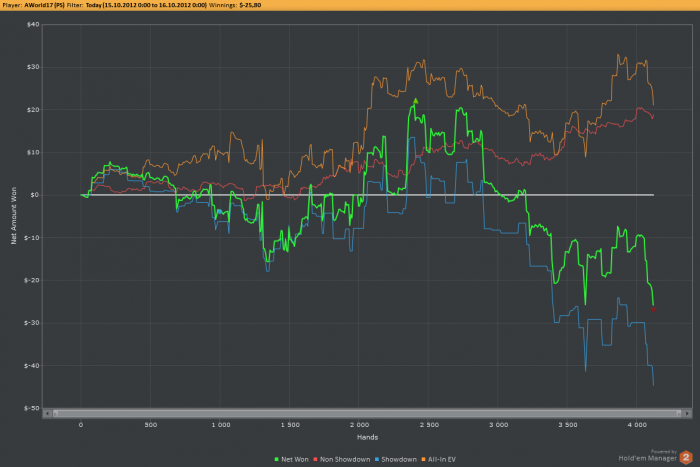Click the $-50 y-axis label
This screenshot has width=700, height=467.
click(32, 408)
